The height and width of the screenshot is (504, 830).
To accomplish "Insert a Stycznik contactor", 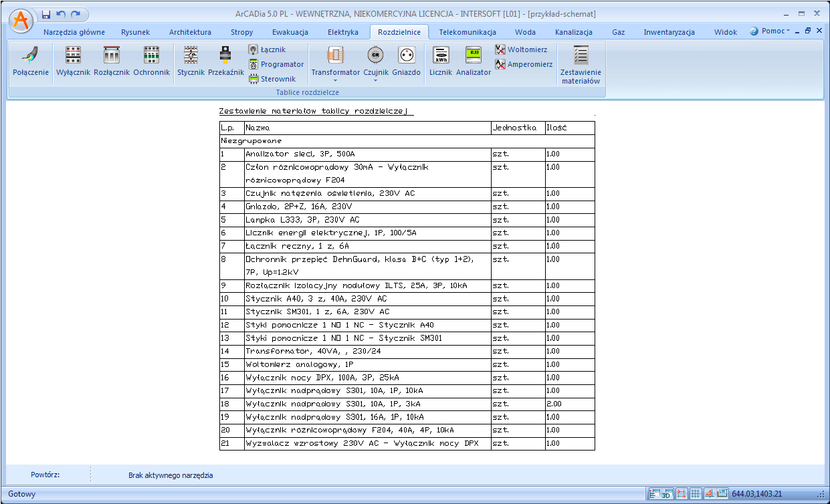I will click(x=191, y=61).
